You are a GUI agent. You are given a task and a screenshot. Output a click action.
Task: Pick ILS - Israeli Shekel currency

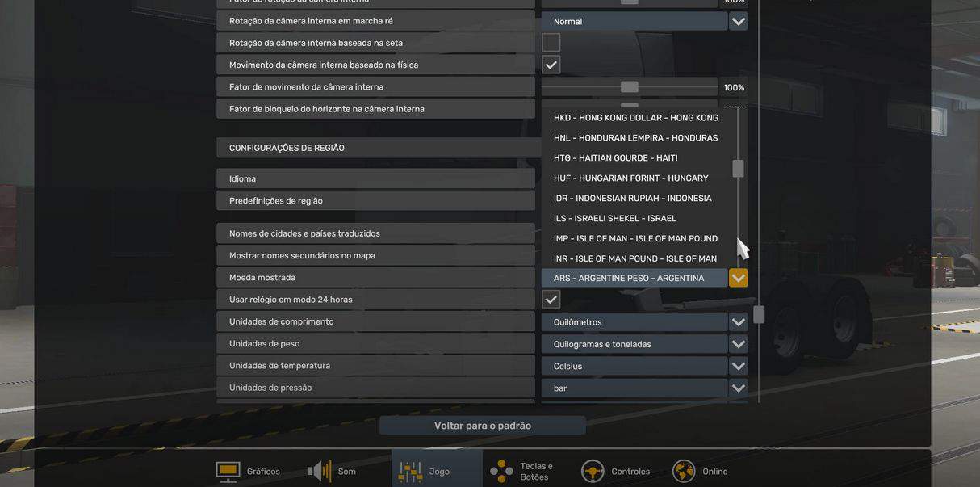(x=614, y=219)
